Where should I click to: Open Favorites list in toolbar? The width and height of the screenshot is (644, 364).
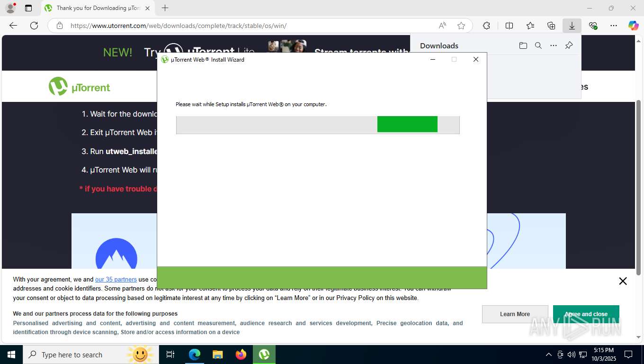530,26
